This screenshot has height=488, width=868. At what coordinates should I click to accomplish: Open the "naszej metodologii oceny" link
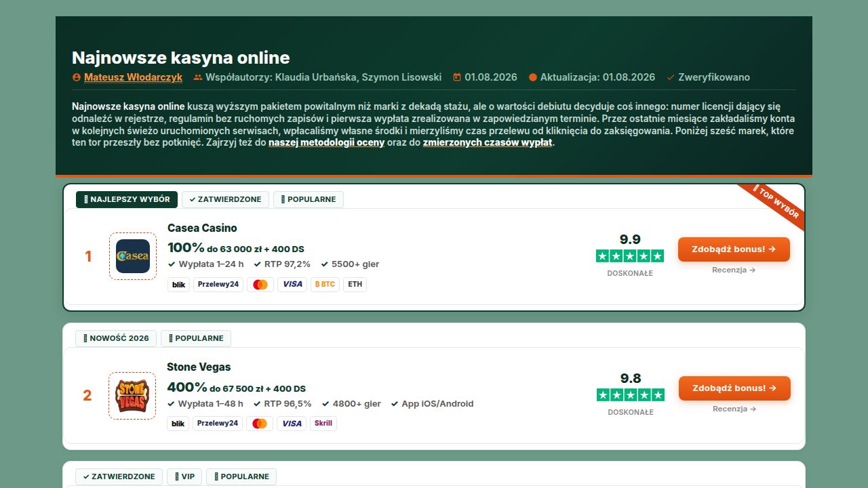[x=327, y=142]
